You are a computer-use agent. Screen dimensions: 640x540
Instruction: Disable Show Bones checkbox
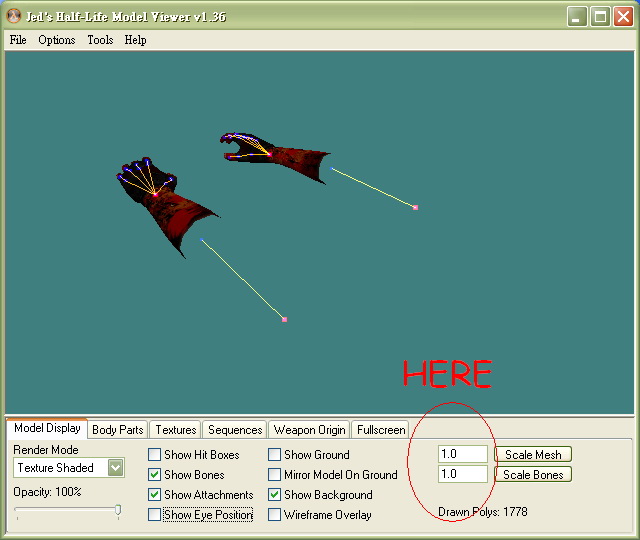tap(154, 475)
